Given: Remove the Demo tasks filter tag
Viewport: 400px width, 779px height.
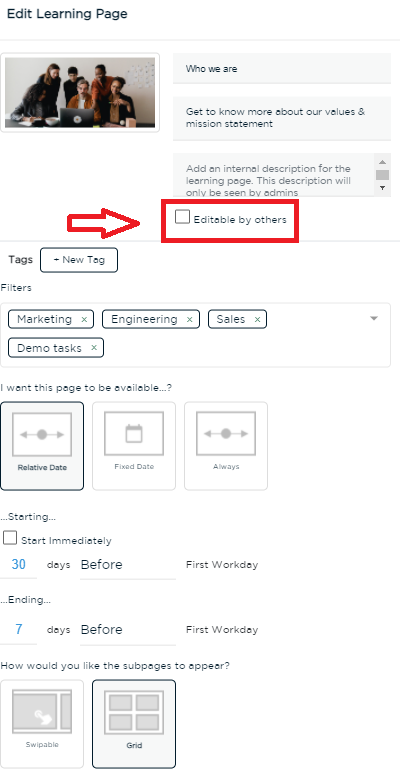Looking at the screenshot, I should (x=94, y=348).
